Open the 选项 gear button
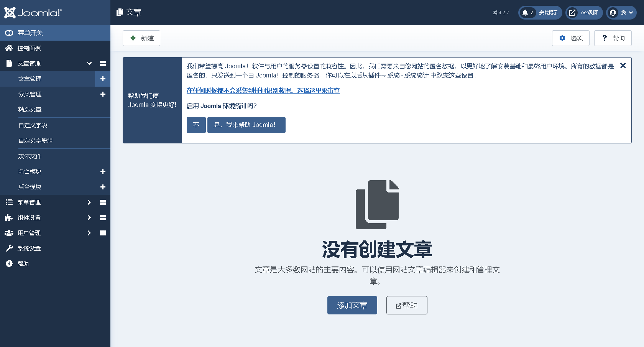Screen dimensions: 644x347 [x=571, y=38]
